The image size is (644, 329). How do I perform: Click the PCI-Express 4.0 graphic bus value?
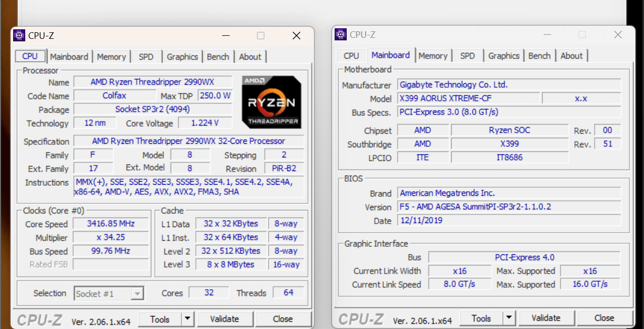coord(524,257)
